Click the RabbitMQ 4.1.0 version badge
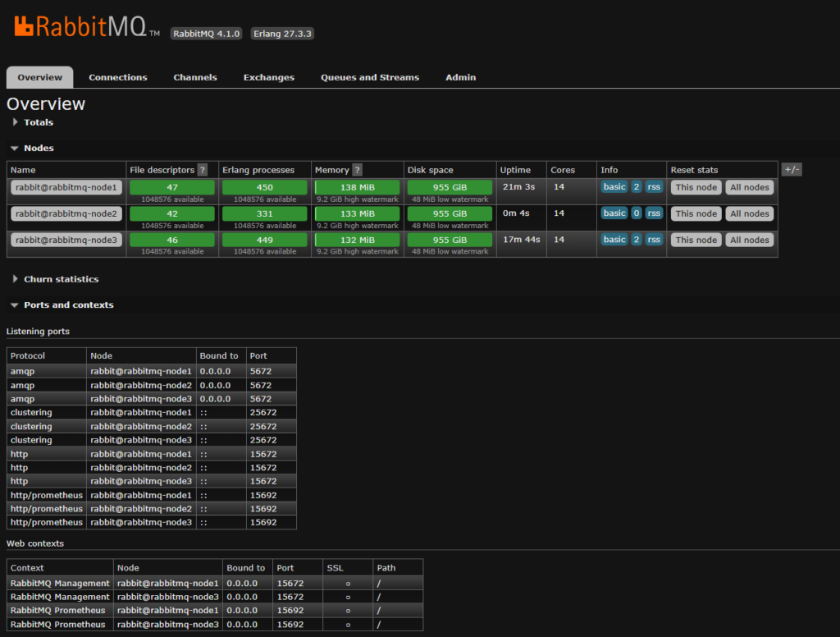 tap(206, 33)
